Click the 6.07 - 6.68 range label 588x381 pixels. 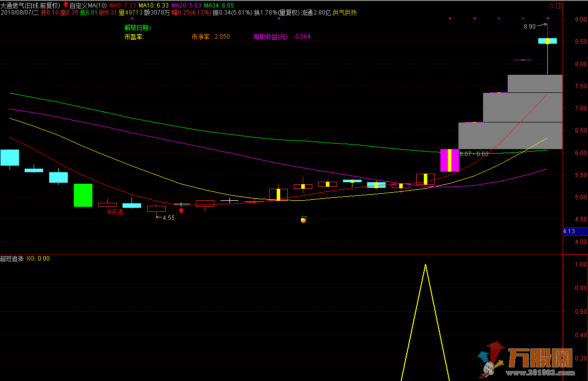coord(474,154)
